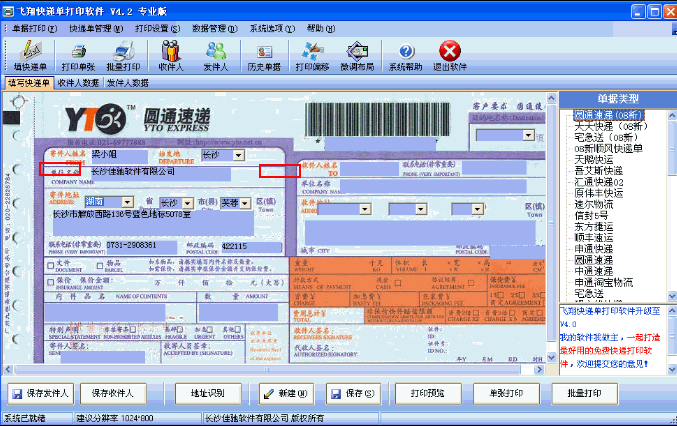
Task: Open the 快递单管理(M) menu
Action: click(x=96, y=28)
